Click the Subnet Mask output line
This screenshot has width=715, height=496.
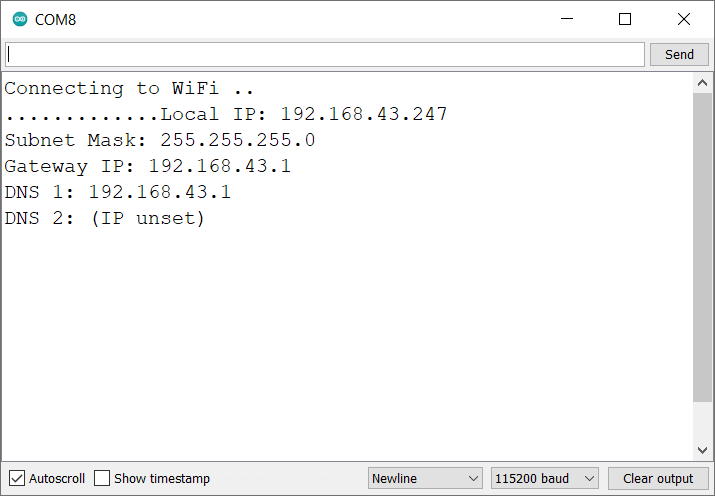click(x=160, y=140)
